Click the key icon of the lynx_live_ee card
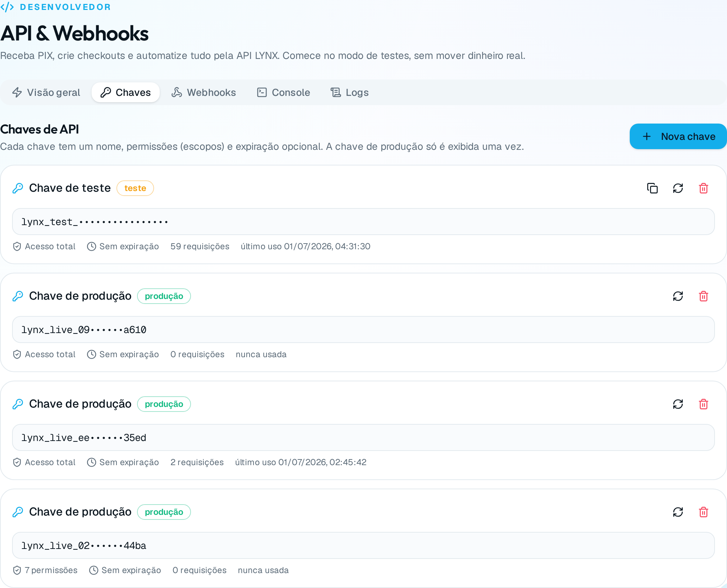The height and width of the screenshot is (588, 727). pyautogui.click(x=18, y=404)
